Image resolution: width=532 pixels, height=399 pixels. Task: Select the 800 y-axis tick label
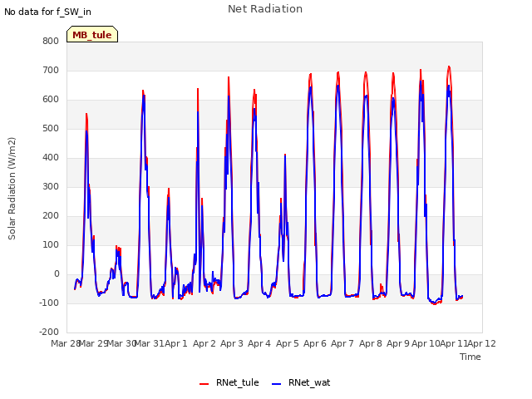coord(51,41)
